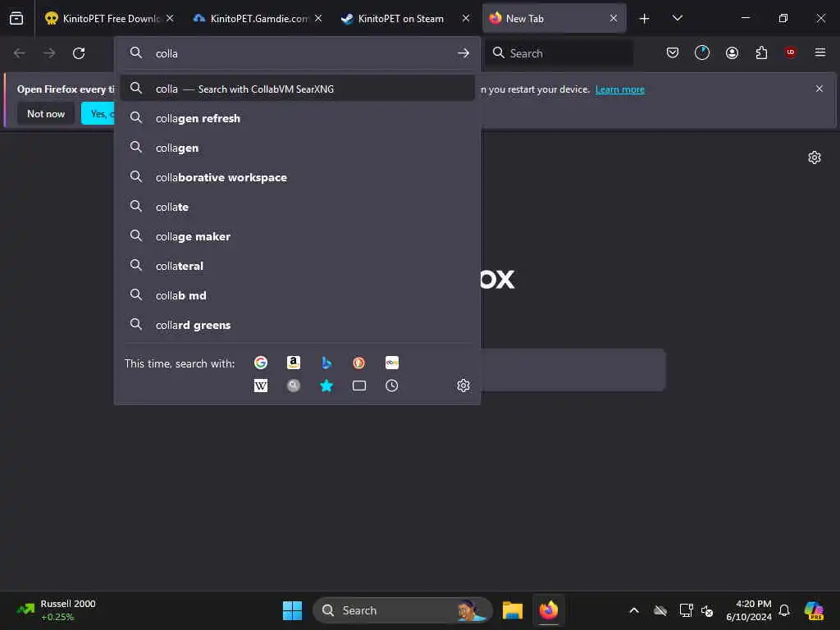Viewport: 840px width, 630px height.
Task: Click the address bar containing 'colla'
Action: 297,53
